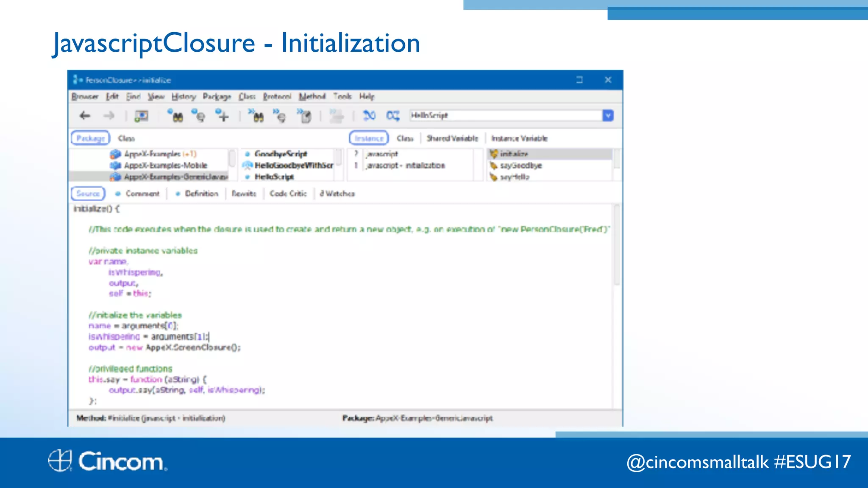Image resolution: width=868 pixels, height=488 pixels.
Task: Switch to the Class tab beside Instance
Action: [x=405, y=139]
